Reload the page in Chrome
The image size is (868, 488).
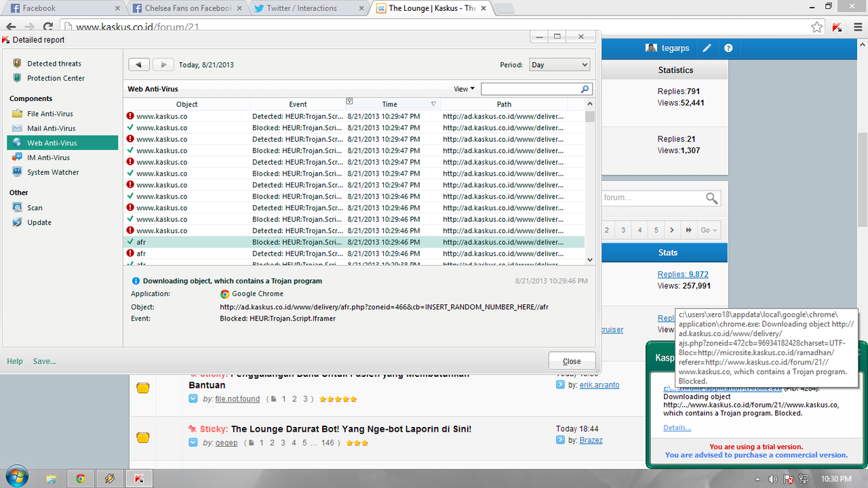[48, 27]
